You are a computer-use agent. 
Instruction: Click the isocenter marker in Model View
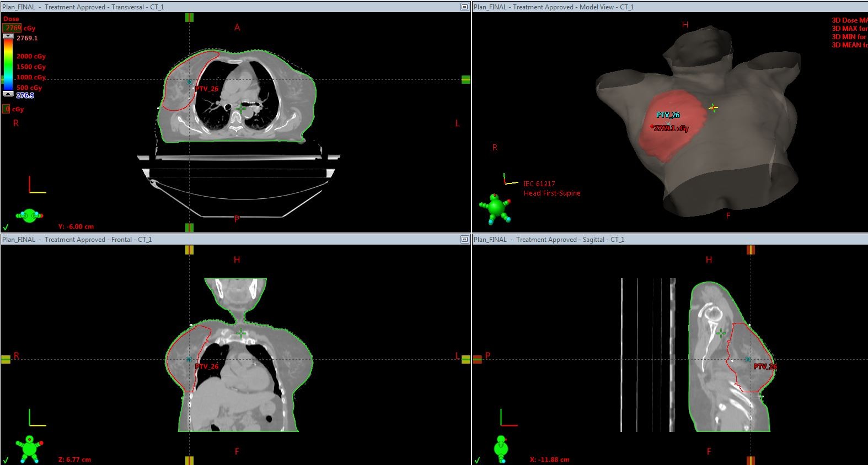(714, 108)
